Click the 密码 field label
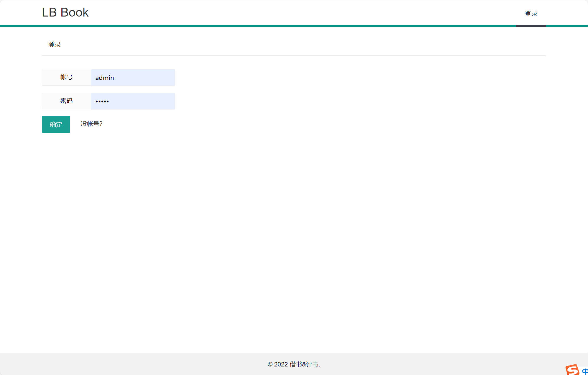The width and height of the screenshot is (588, 375). pyautogui.click(x=66, y=101)
